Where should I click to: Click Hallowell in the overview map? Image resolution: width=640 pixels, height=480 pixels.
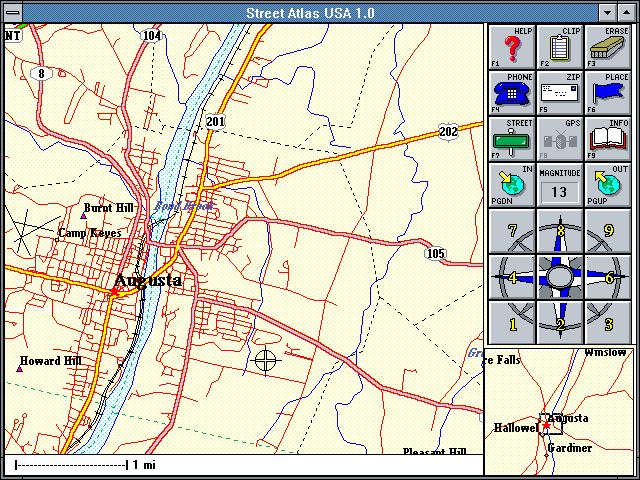pos(516,428)
